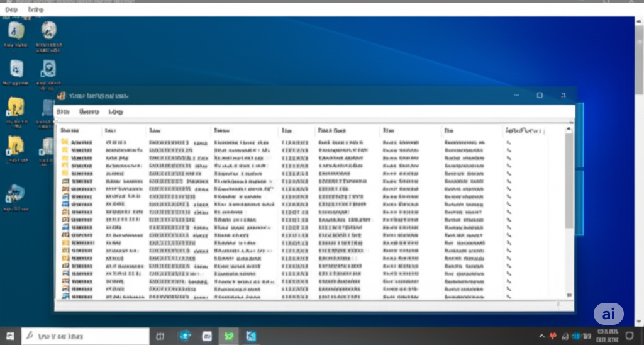
Task: Click the list window's title bar app icon
Action: (x=61, y=96)
